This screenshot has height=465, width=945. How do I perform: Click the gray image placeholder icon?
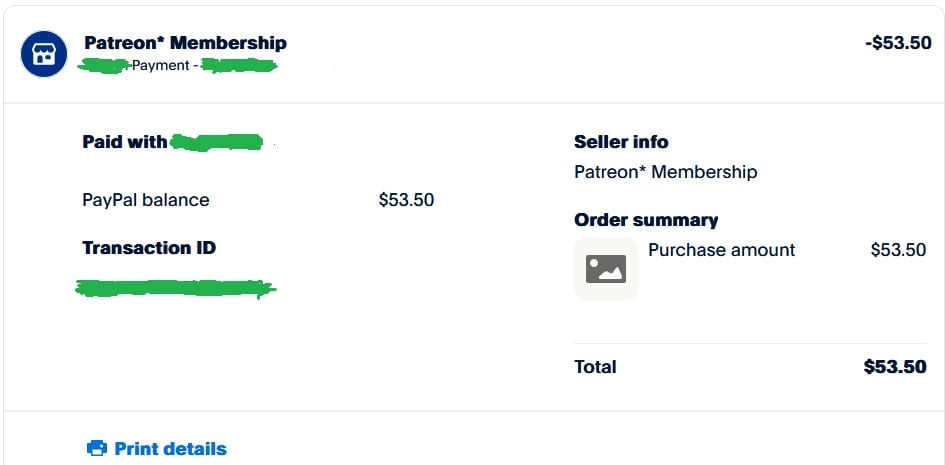coord(606,269)
